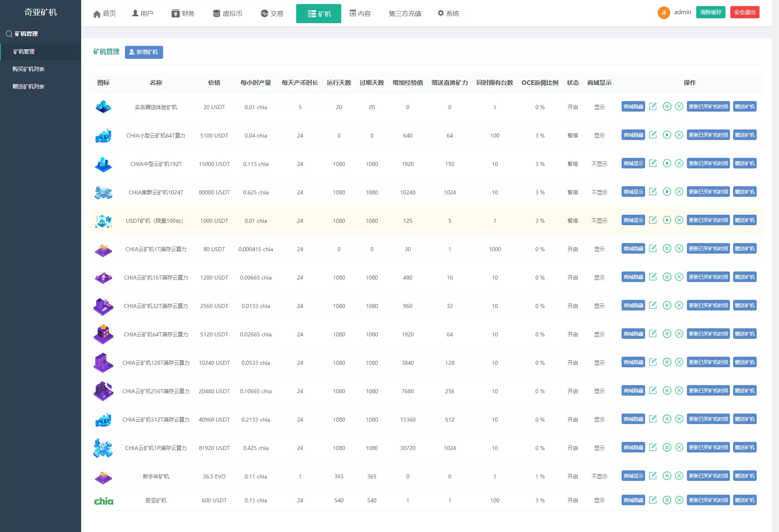Resume the CHIA集群云矿机1024T miner
This screenshot has width=779, height=532.
point(667,192)
